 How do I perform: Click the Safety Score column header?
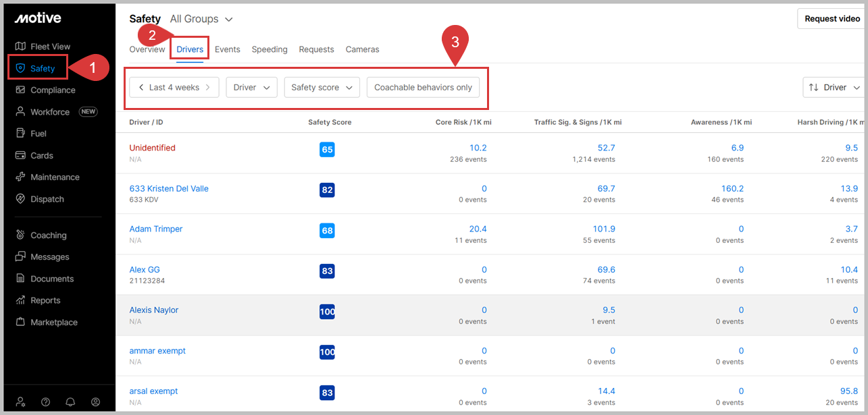330,122
